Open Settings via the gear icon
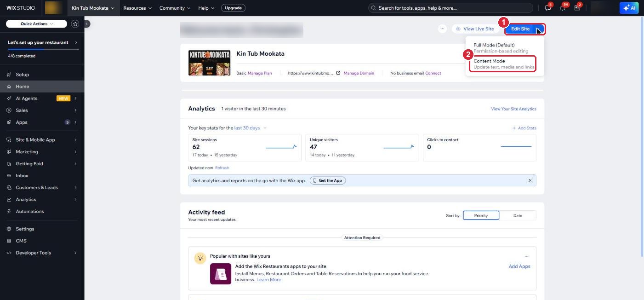 [10, 229]
